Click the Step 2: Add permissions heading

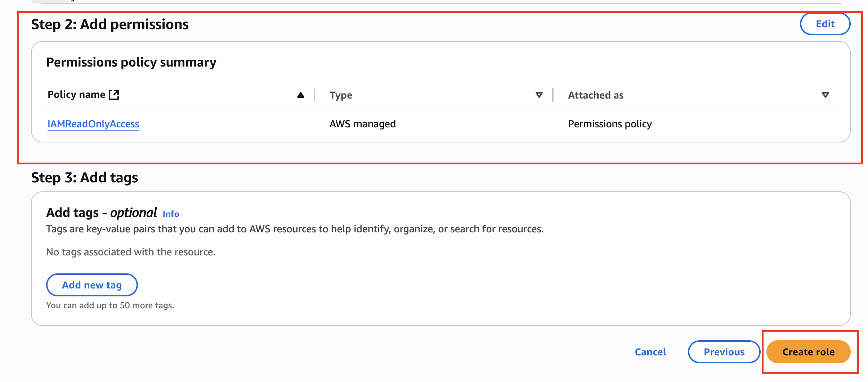coord(110,24)
